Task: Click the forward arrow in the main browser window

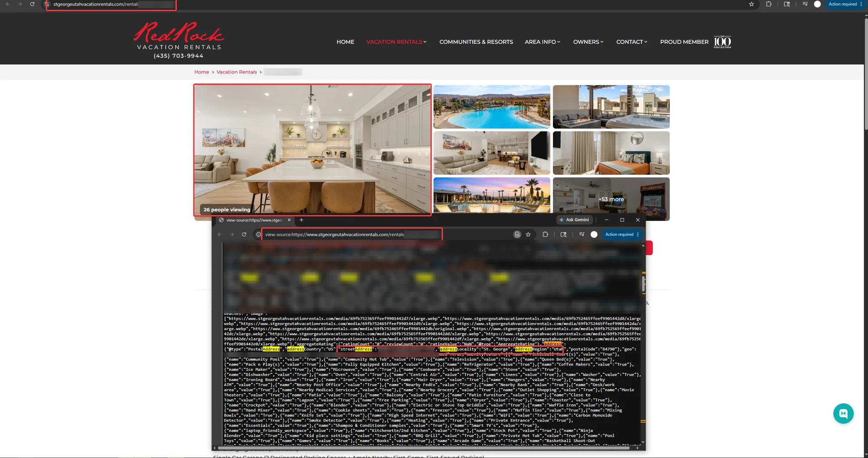Action: coord(20,4)
